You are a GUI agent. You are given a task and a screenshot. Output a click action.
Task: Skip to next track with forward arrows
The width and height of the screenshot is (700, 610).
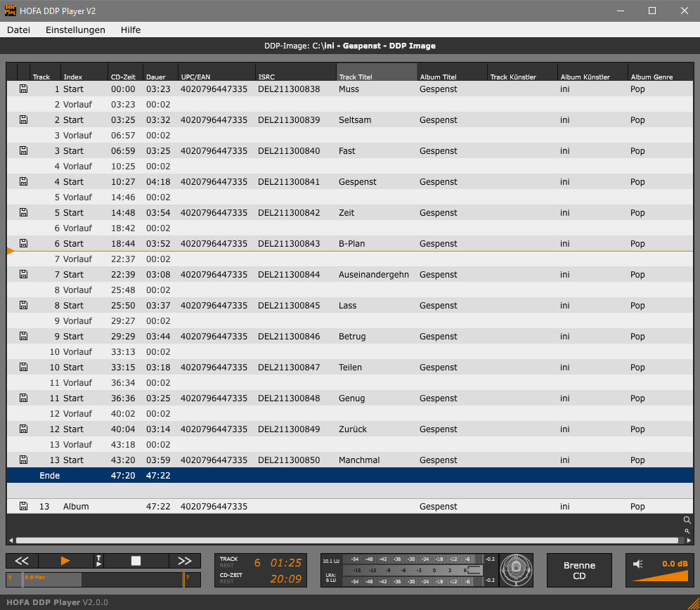point(185,561)
